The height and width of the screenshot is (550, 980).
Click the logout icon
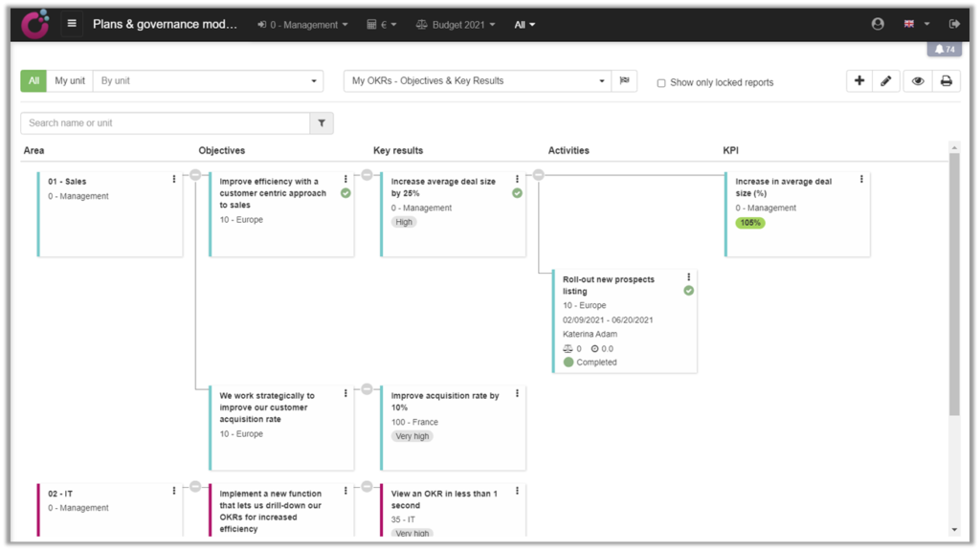coord(954,24)
